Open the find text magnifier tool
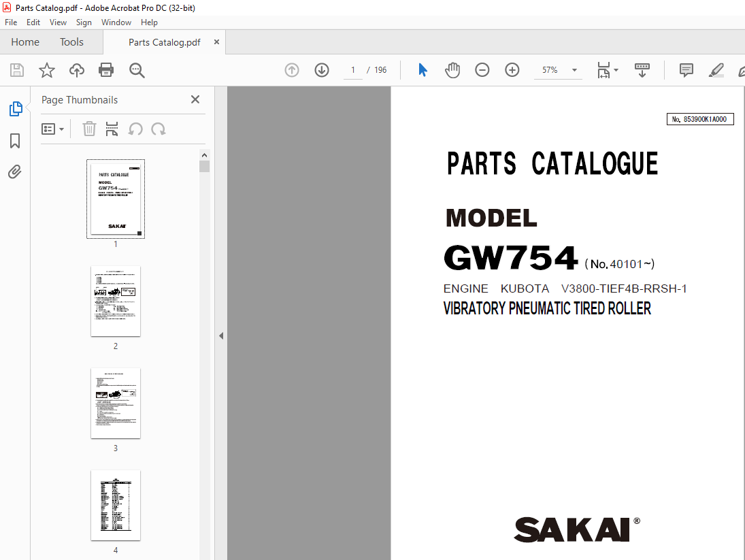745x560 pixels. (137, 70)
